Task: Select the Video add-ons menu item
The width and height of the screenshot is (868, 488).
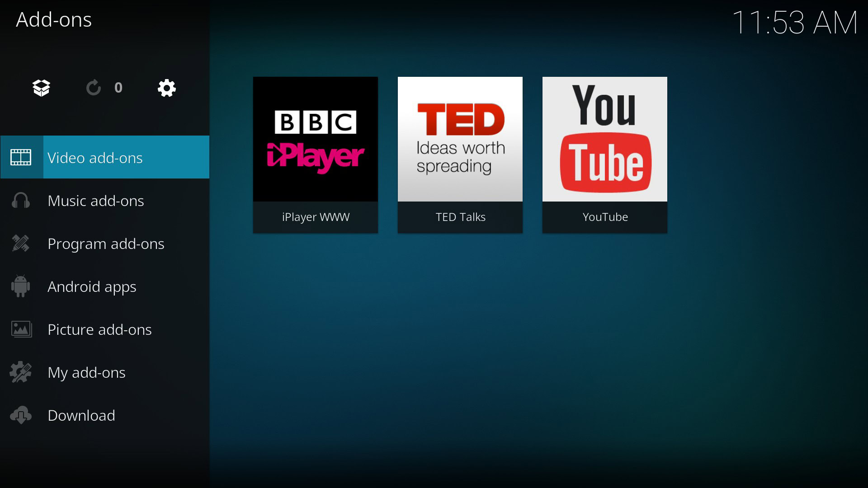Action: click(105, 157)
